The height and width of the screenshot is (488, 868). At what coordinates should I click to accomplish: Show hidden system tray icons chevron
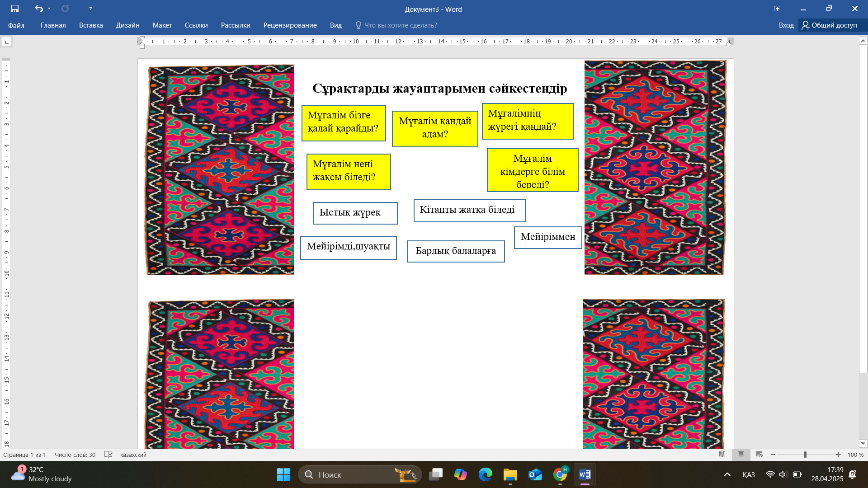pos(727,474)
